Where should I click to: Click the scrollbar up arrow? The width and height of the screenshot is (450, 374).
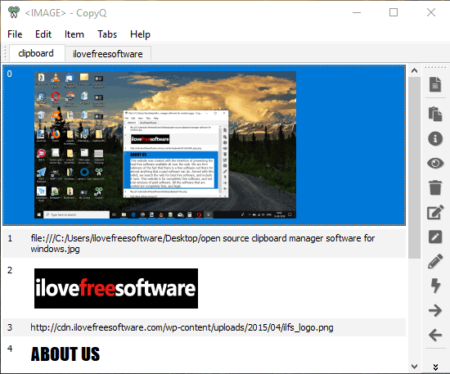(414, 70)
